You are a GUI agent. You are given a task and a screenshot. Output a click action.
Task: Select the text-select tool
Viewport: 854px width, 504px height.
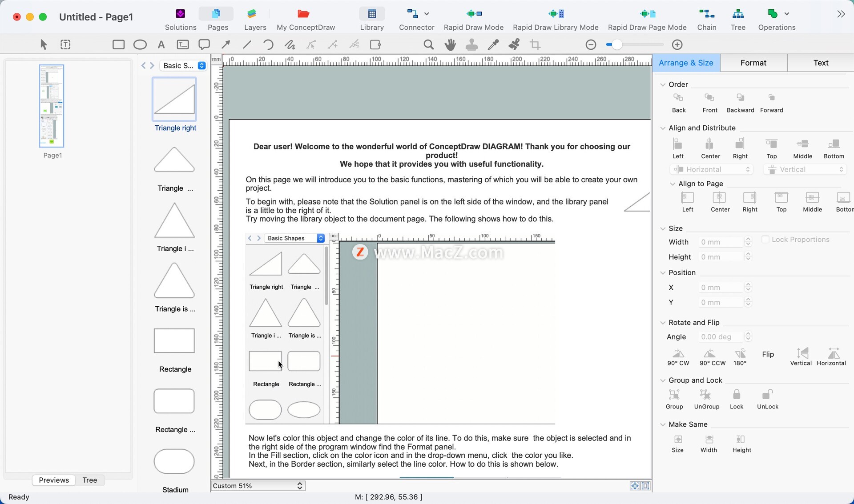(x=65, y=44)
